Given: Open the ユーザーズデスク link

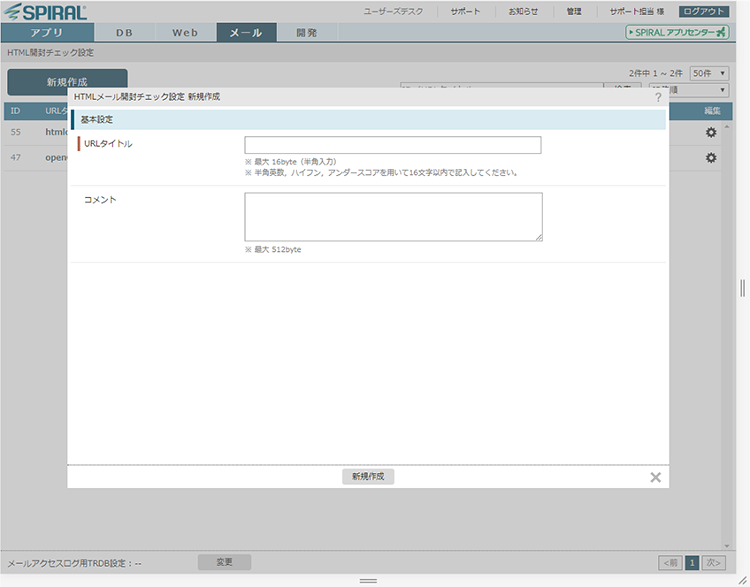Looking at the screenshot, I should 393,12.
